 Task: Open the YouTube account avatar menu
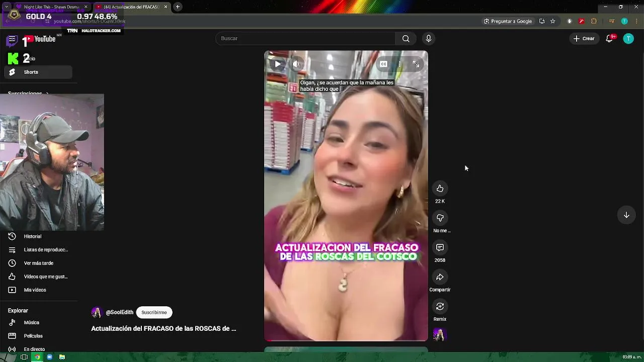click(x=628, y=39)
